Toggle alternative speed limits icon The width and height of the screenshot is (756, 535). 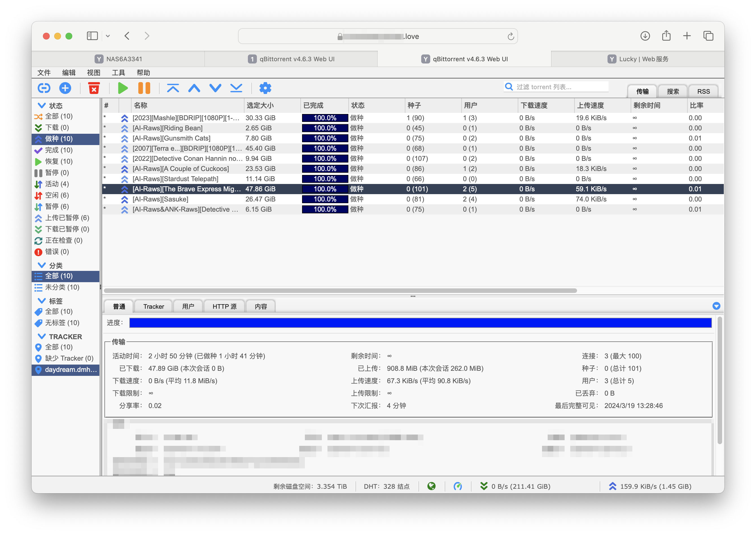tap(457, 486)
